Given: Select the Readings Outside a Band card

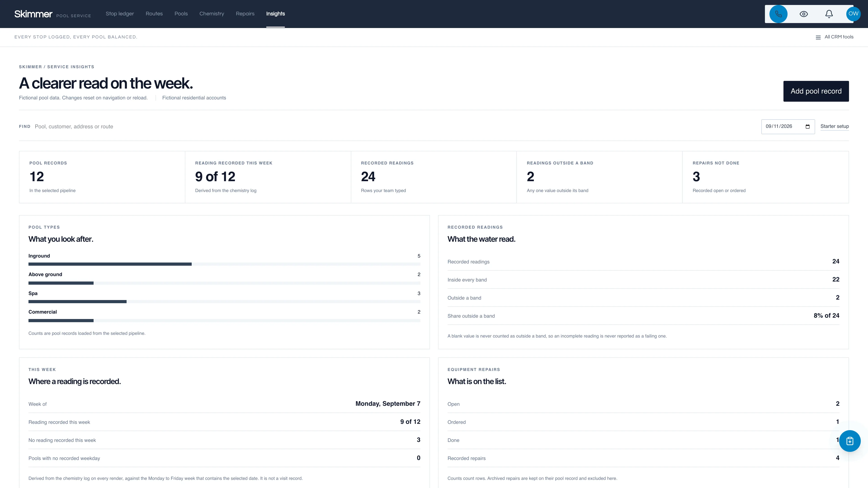Looking at the screenshot, I should point(599,177).
